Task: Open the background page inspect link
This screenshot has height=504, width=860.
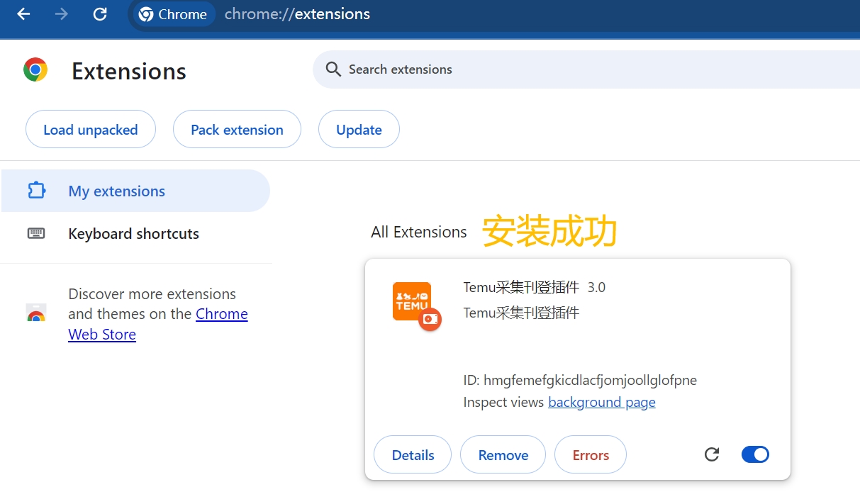Action: 602,403
